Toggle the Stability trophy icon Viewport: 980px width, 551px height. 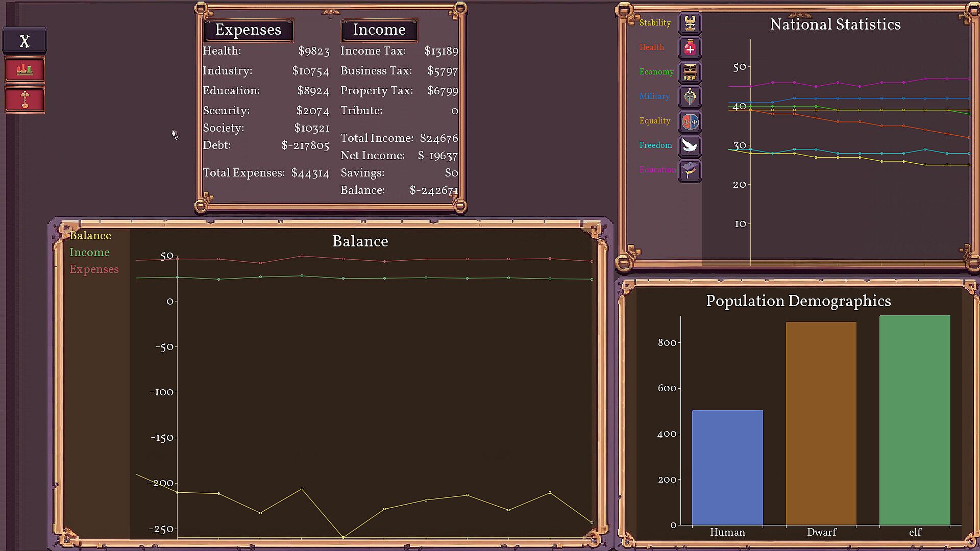[690, 23]
